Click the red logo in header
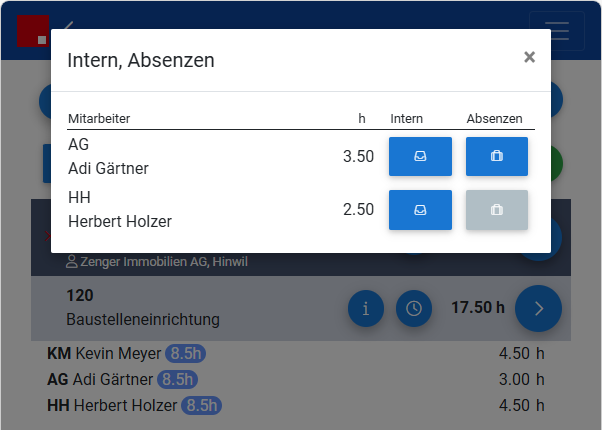Screen dimensions: 602x430 point(33,31)
